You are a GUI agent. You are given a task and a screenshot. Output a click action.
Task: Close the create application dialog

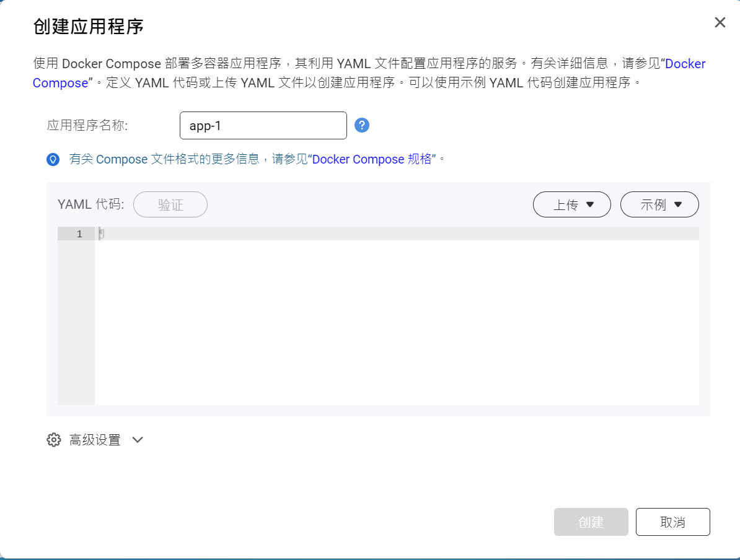click(x=720, y=23)
